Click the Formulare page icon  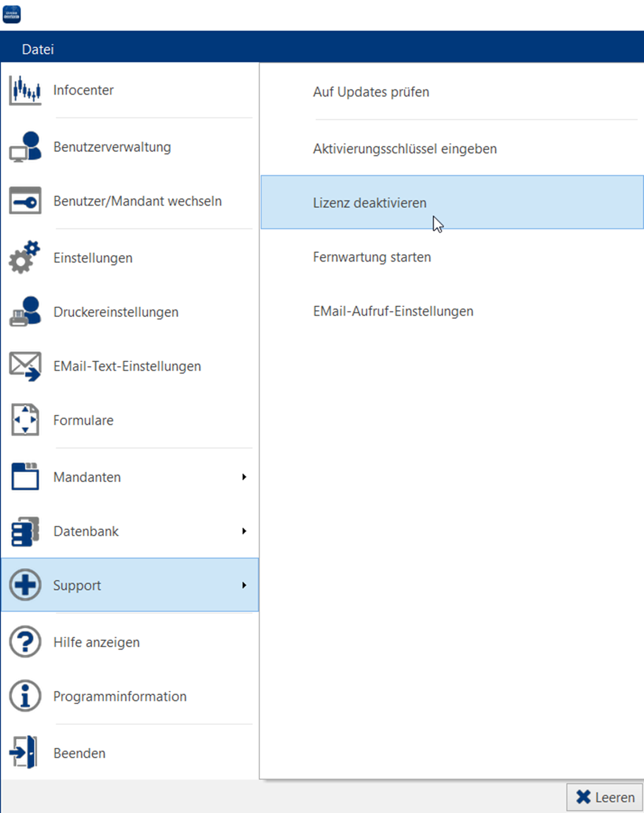[x=25, y=420]
